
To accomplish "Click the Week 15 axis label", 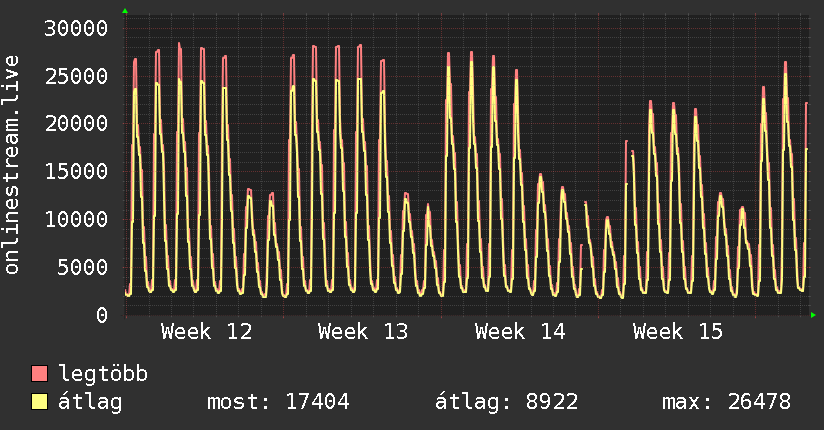I will tap(678, 332).
